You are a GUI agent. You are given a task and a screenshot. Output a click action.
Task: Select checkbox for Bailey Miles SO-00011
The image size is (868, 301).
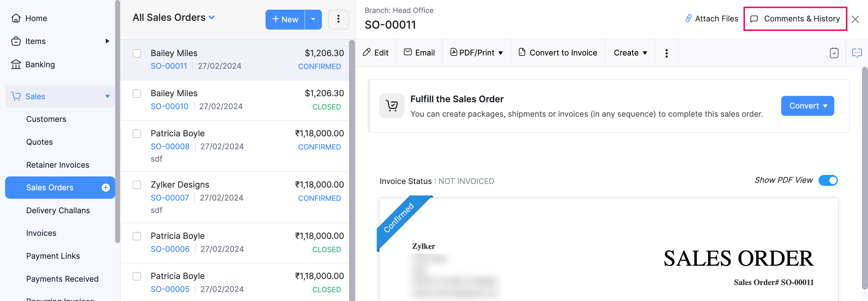137,53
